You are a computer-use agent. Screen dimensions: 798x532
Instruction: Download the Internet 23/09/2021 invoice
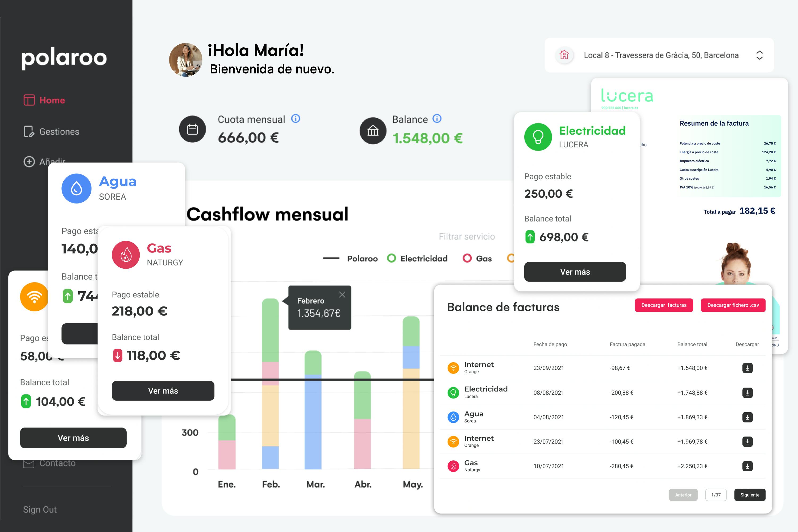pos(747,368)
